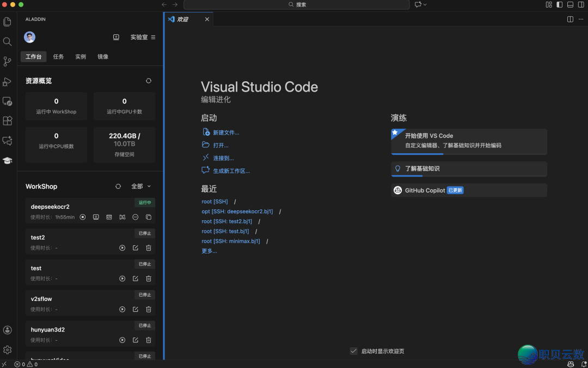This screenshot has width=588, height=368.
Task: Delete the v2sflow workshop via trash icon
Action: tap(149, 310)
